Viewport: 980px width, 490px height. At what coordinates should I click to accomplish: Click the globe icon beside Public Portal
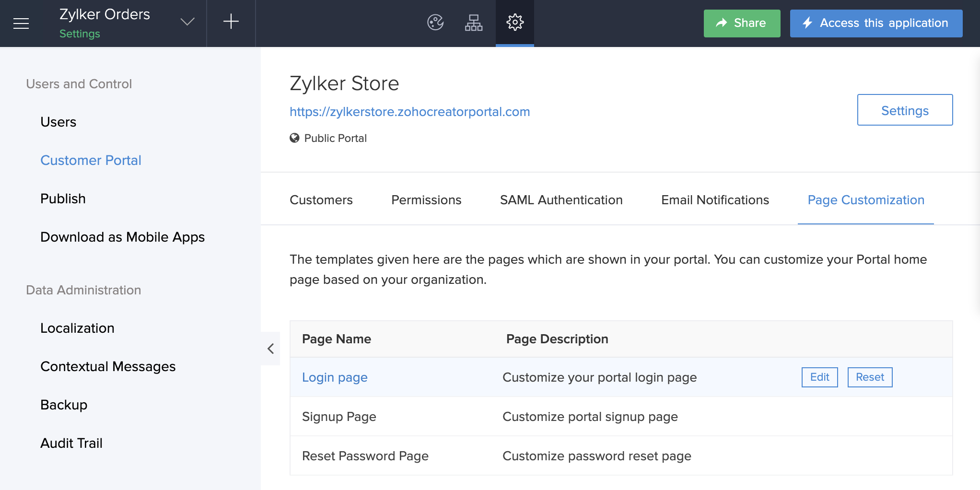294,138
